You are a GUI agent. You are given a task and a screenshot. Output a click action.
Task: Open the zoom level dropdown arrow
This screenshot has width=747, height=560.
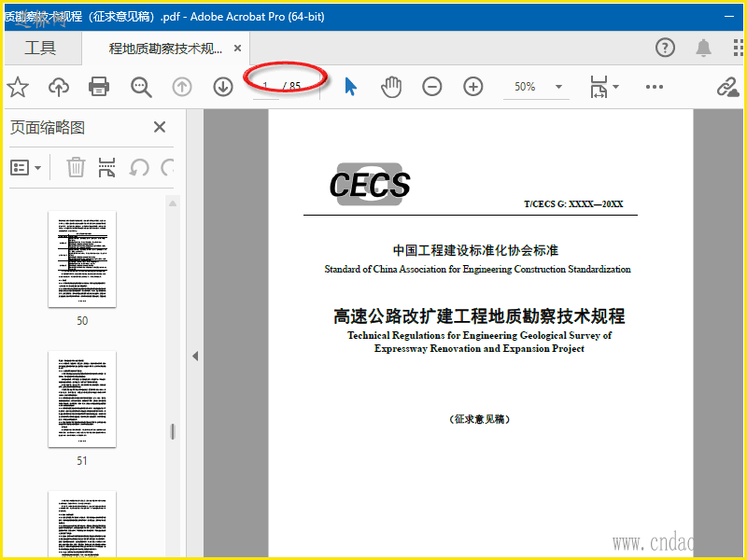558,87
